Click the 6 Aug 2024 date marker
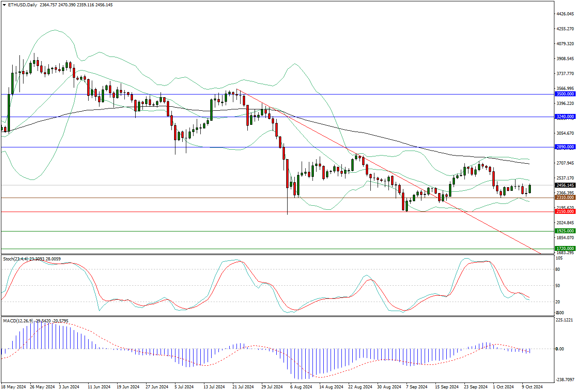This screenshot has width=577, height=392. coord(301,387)
